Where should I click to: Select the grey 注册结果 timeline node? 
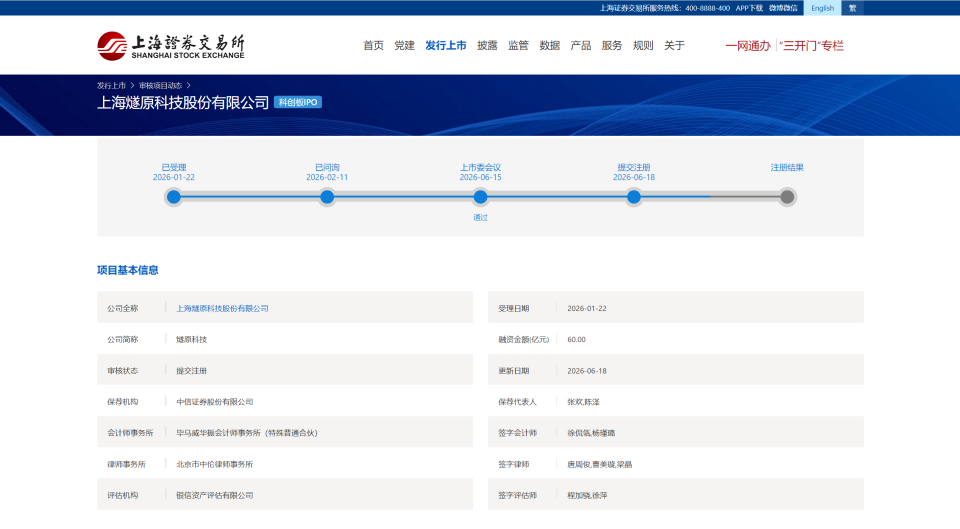point(787,197)
